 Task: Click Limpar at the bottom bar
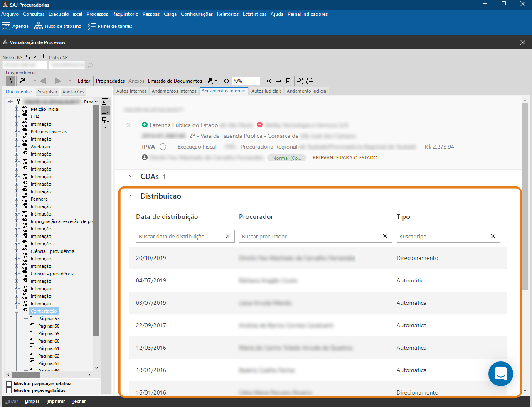[x=32, y=402]
